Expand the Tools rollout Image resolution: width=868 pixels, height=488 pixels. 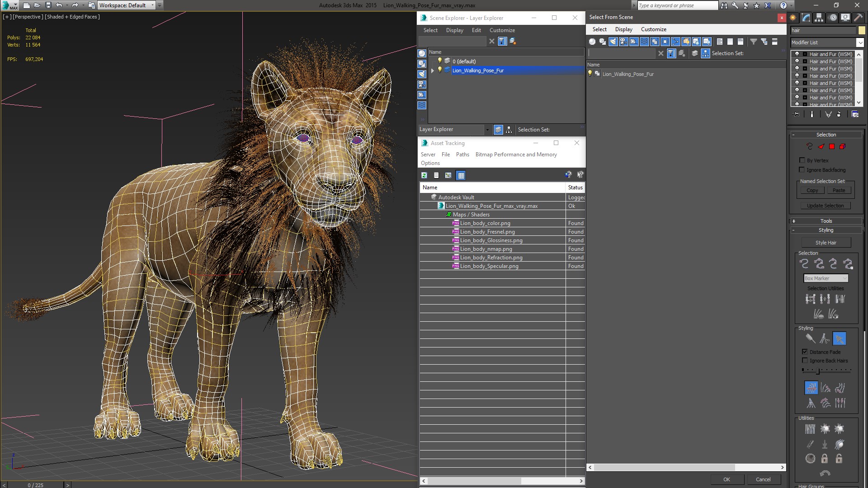pos(826,221)
